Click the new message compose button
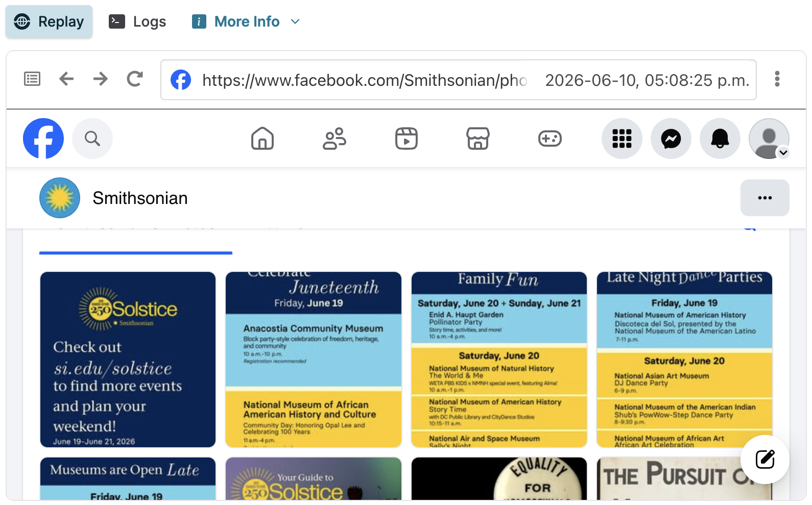Viewport: 812px width, 505px height. point(765,460)
